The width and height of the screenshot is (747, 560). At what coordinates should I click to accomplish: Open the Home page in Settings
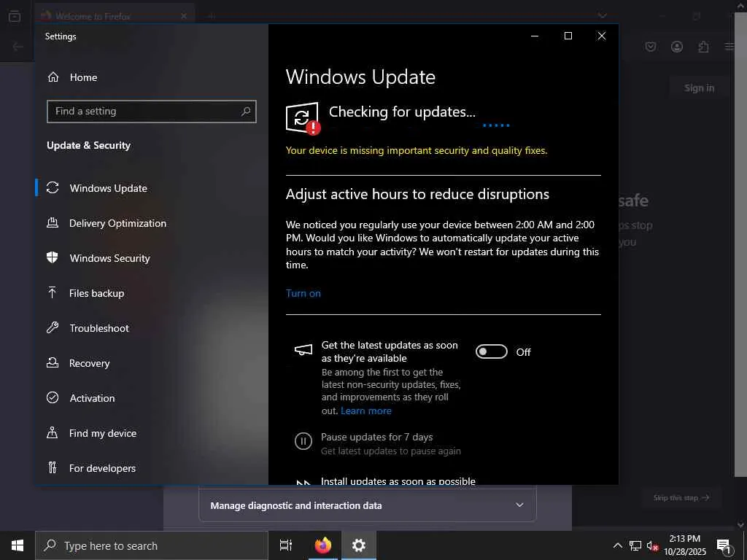[83, 77]
